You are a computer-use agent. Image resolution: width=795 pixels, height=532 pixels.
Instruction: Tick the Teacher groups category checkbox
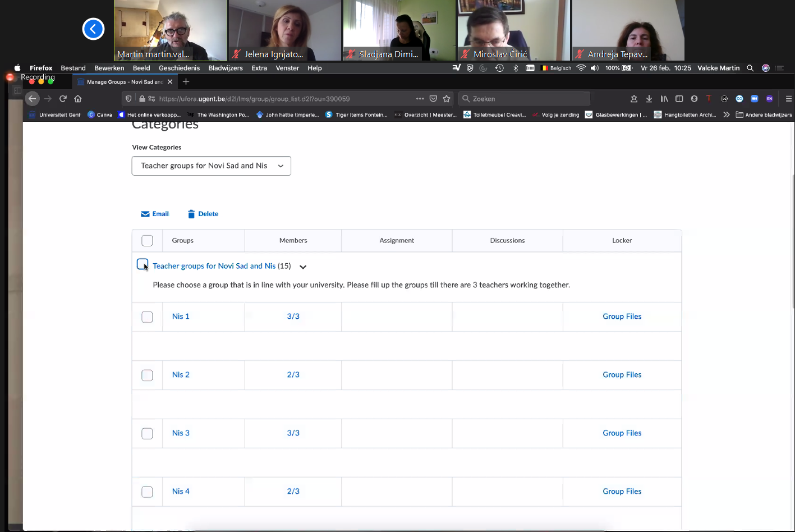tap(143, 264)
